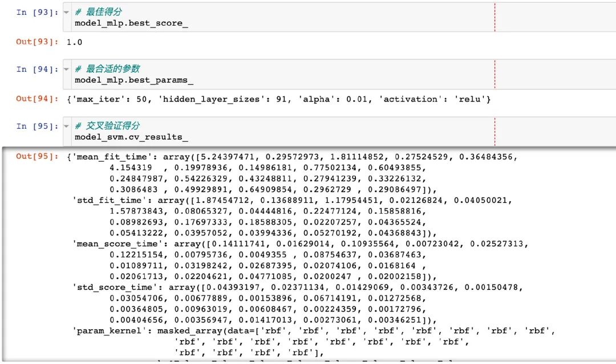Click the comment '# 最佳得分'
This screenshot has width=616, height=364.
coord(98,12)
